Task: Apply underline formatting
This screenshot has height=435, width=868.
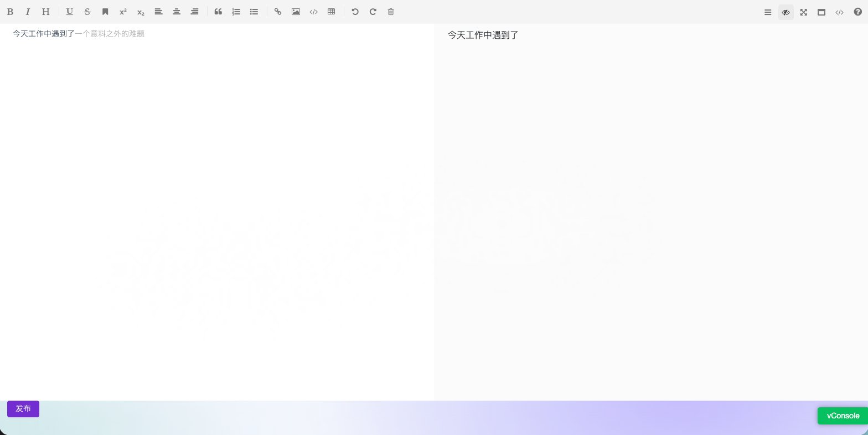Action: click(x=70, y=12)
